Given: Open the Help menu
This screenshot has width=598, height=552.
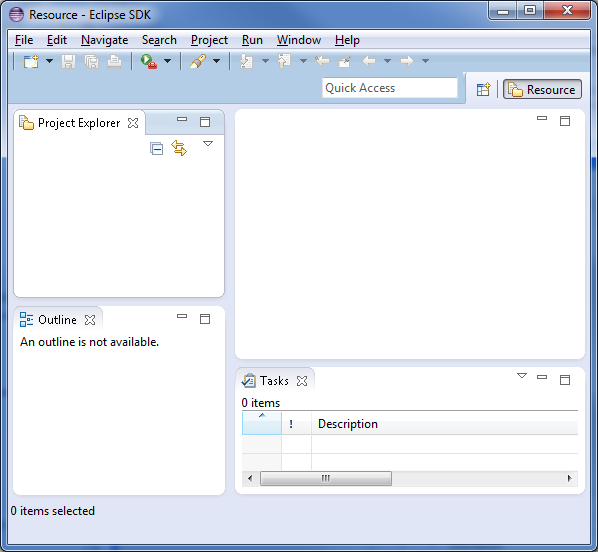Looking at the screenshot, I should click(x=347, y=40).
